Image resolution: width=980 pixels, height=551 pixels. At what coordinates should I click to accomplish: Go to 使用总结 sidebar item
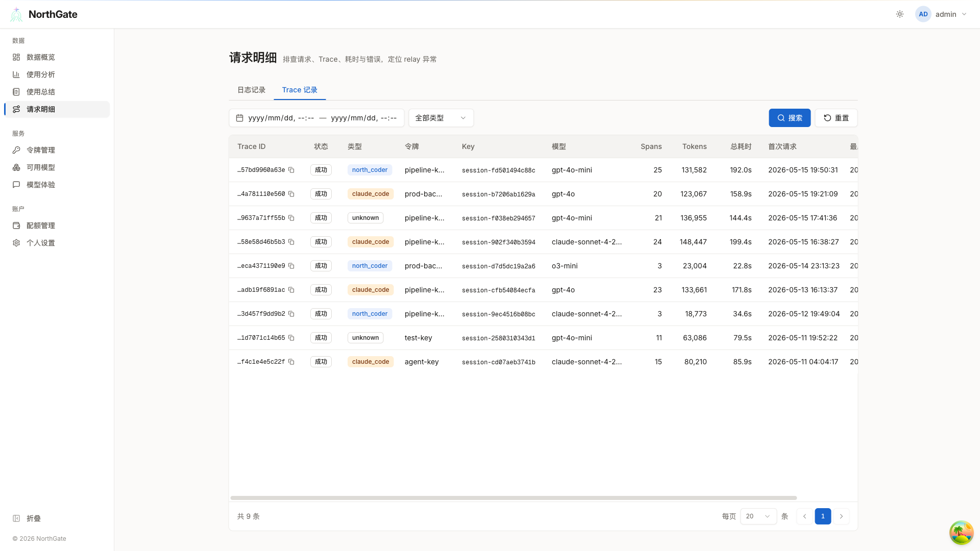click(x=57, y=92)
